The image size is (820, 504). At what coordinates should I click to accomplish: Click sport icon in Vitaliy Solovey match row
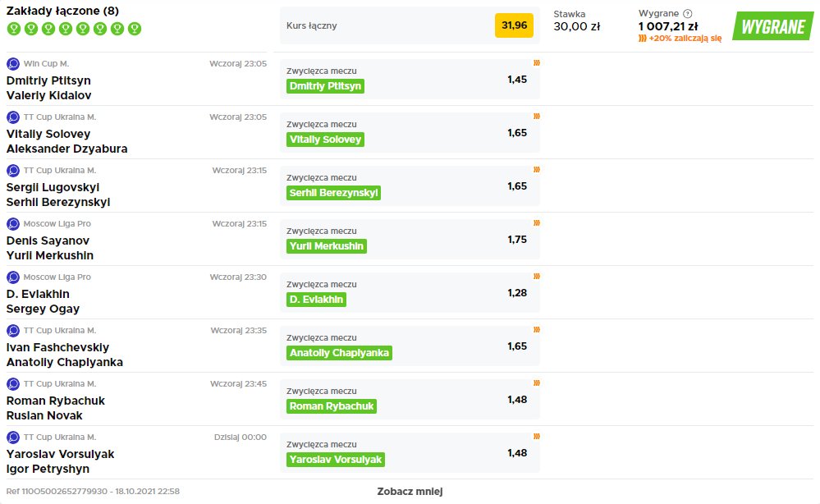tap(13, 117)
